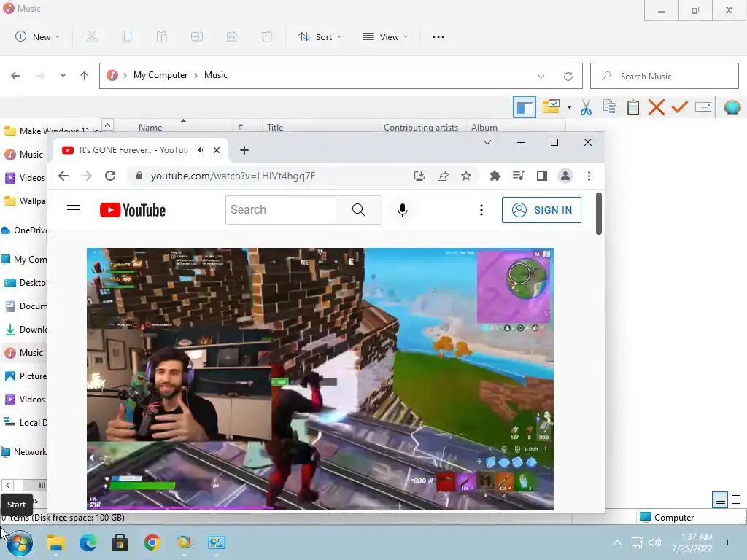
Task: Open the Chrome three-dot menu
Action: click(x=589, y=176)
